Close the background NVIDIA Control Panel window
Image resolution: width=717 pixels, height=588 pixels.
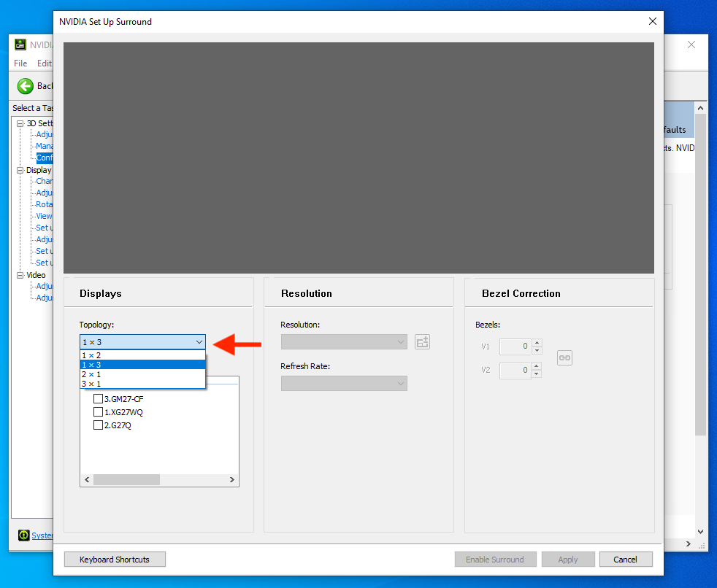[x=691, y=45]
